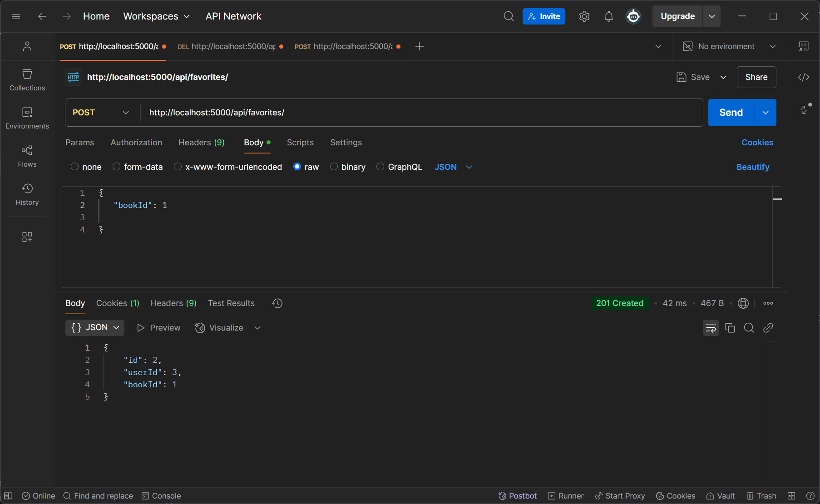Open the tabs overflow chevron
Image resolution: width=820 pixels, height=504 pixels.
tap(658, 46)
